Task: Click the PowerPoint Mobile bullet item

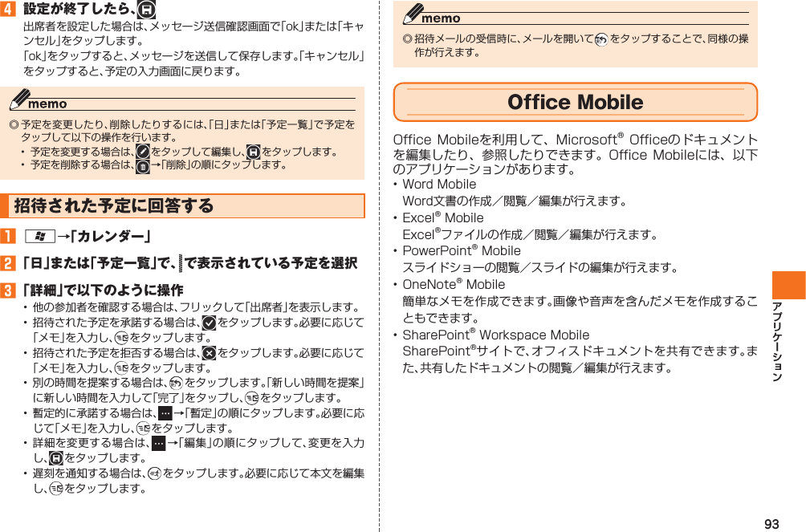Action: click(462, 251)
